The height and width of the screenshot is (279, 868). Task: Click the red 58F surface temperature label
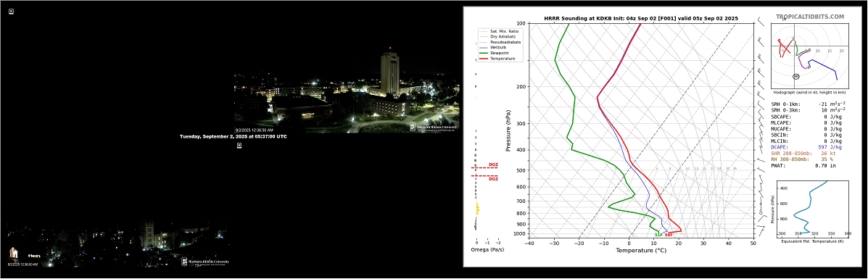(669, 236)
